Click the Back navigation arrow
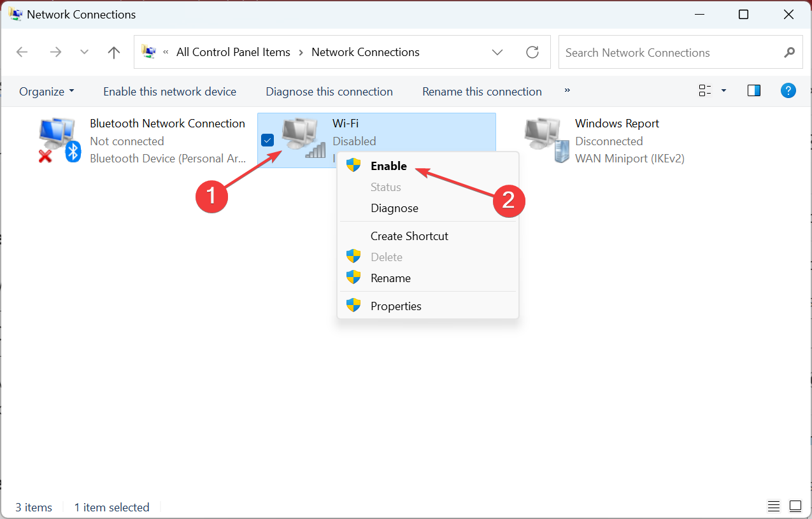The image size is (812, 519). click(x=22, y=52)
